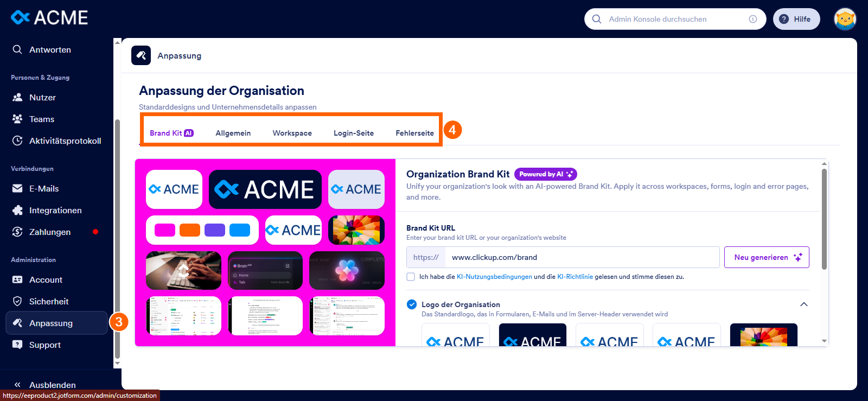Click the E-Mails envelope icon

pos(17,188)
